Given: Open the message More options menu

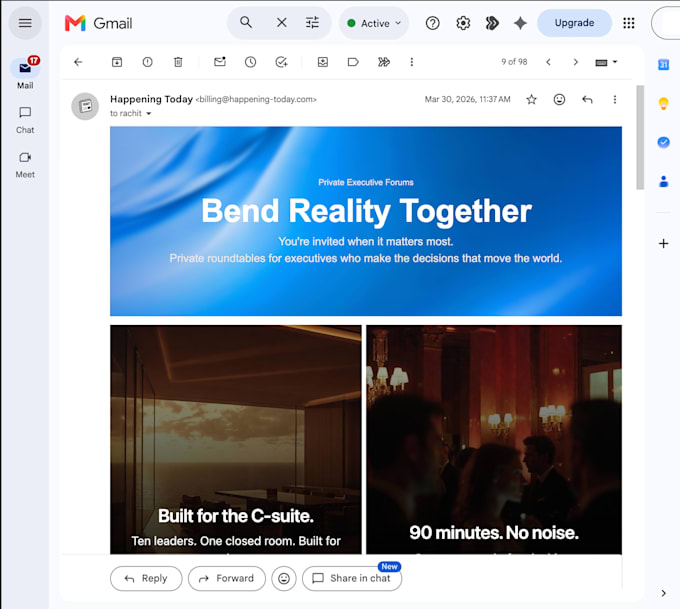Looking at the screenshot, I should [x=615, y=100].
